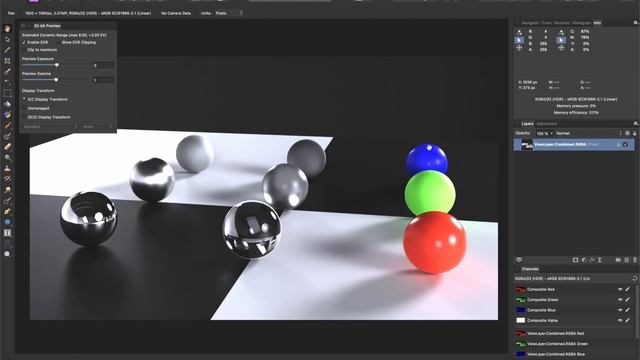Toggle the Enable EDR checkbox

pos(24,42)
